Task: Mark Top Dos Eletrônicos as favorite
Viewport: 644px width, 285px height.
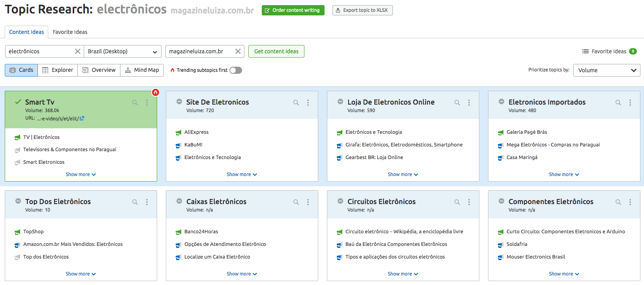Action: 18,201
